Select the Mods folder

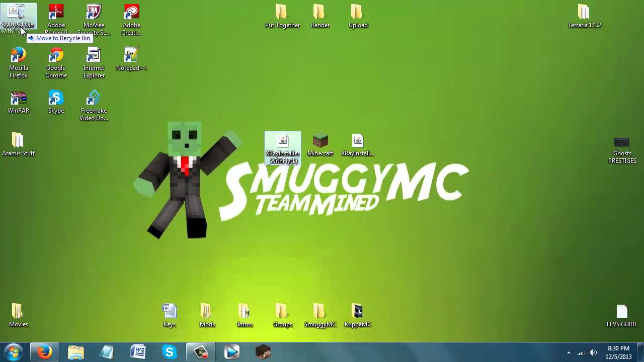point(207,316)
